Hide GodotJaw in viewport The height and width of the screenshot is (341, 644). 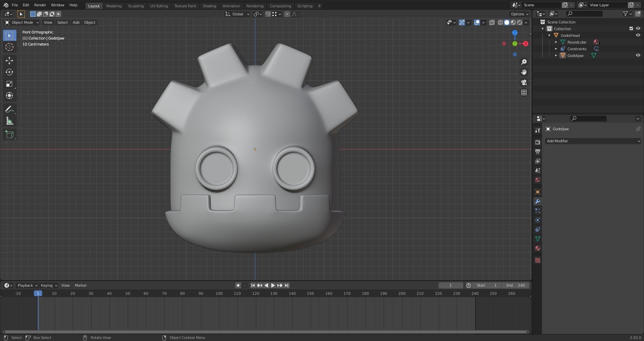click(x=638, y=56)
